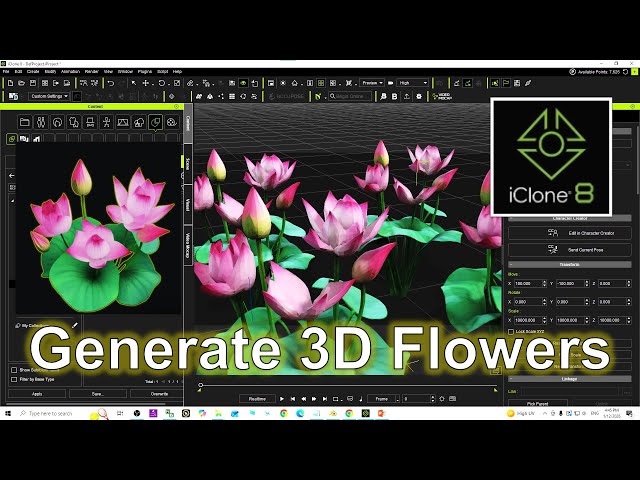Screen dimensions: 640x480
Task: Click the New Project icon in toolbar
Action: 10,83
